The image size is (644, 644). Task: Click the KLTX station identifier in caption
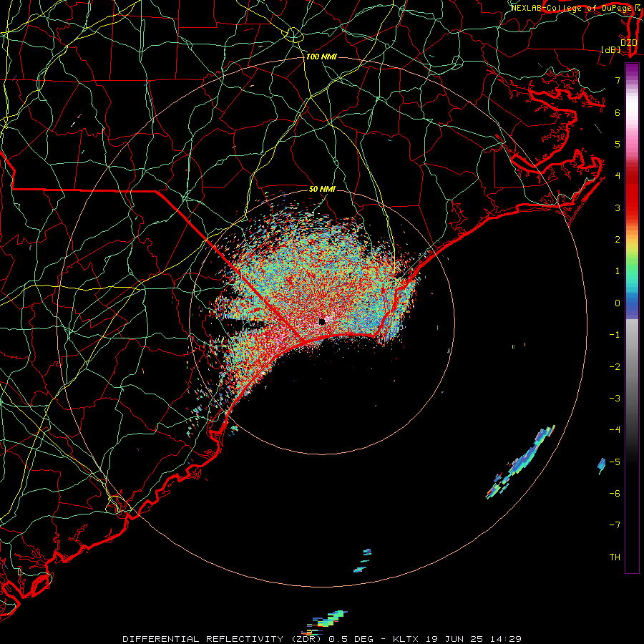pos(405,639)
